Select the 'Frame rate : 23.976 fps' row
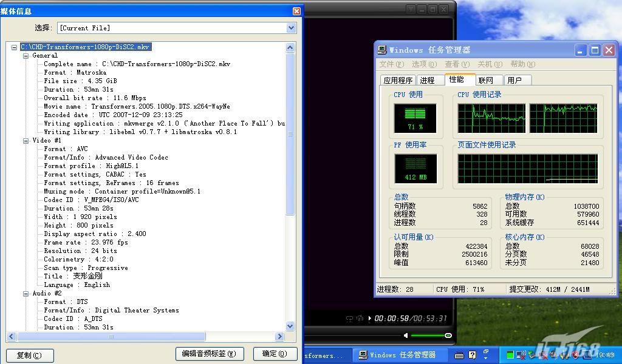This screenshot has height=364, width=622. [86, 243]
